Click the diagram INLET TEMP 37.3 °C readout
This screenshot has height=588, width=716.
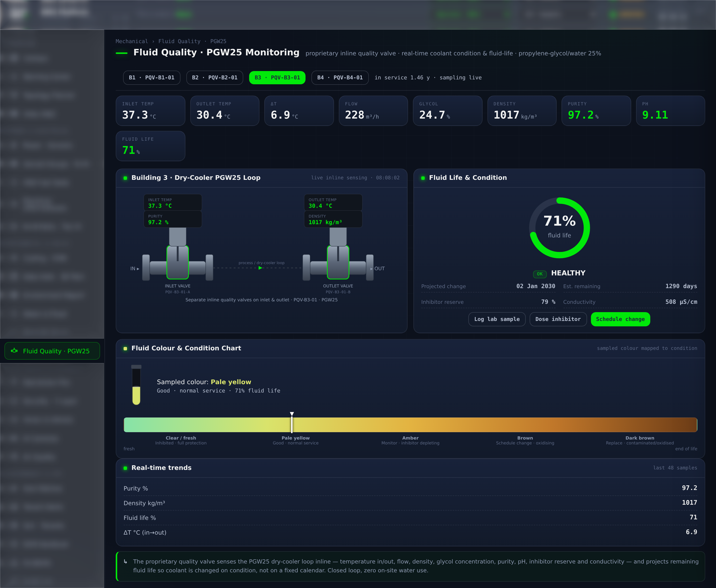173,203
